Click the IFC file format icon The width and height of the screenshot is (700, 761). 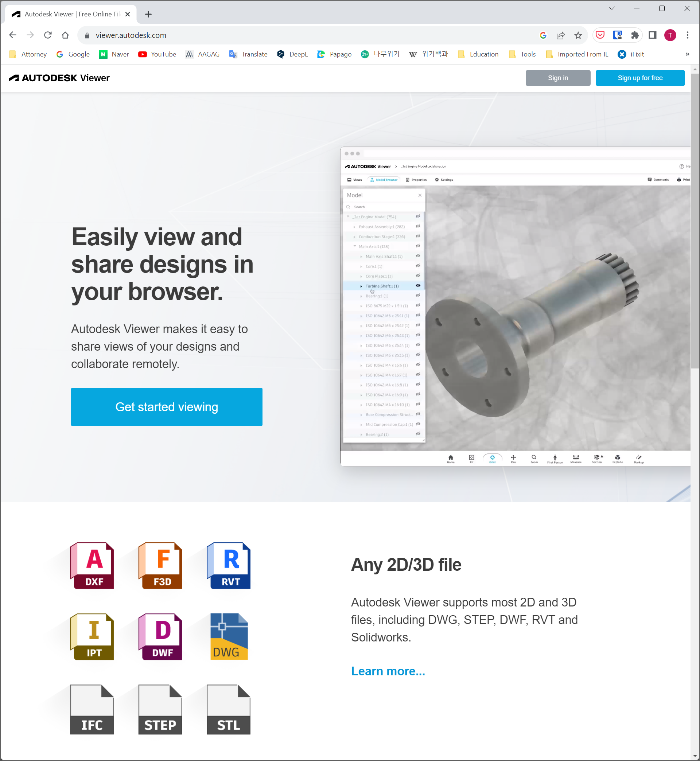[92, 709]
